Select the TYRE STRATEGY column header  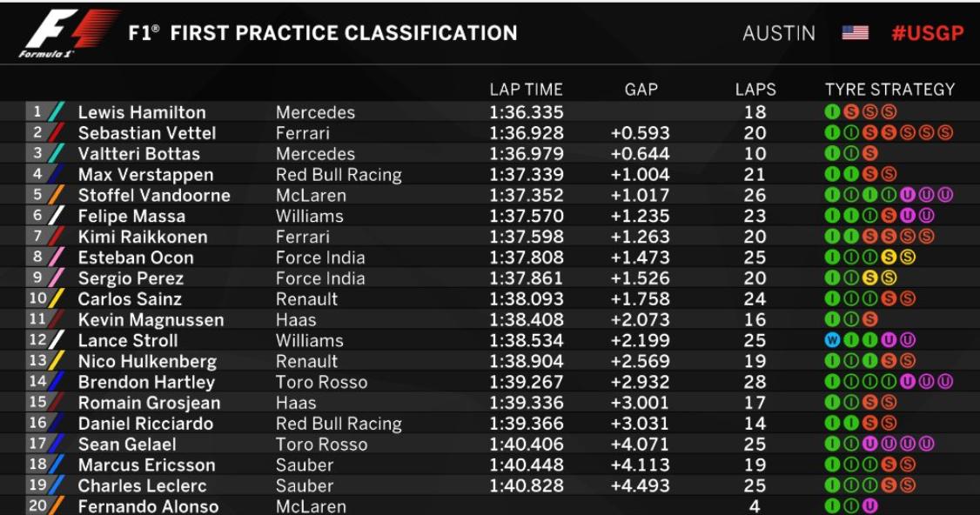coord(889,90)
